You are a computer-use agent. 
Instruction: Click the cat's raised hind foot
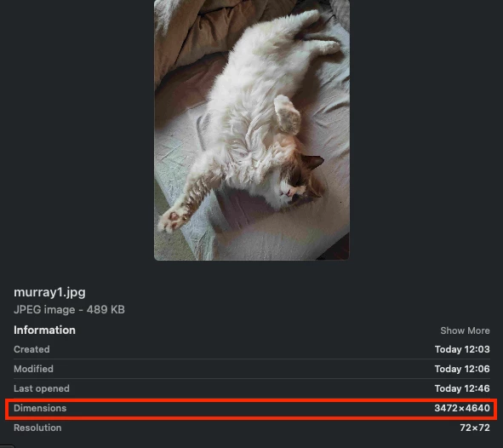coord(287,114)
